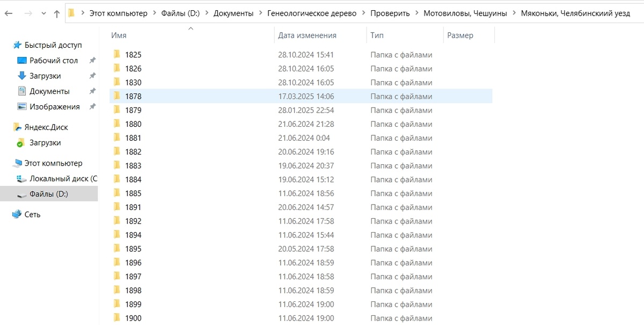
Task: Select the 1891 folder name
Action: pyautogui.click(x=133, y=207)
